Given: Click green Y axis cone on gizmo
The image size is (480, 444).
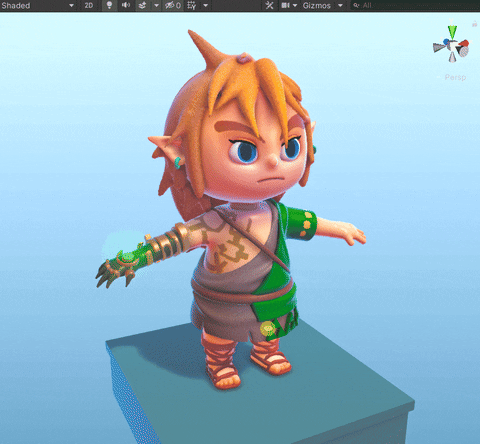Looking at the screenshot, I should click(452, 32).
